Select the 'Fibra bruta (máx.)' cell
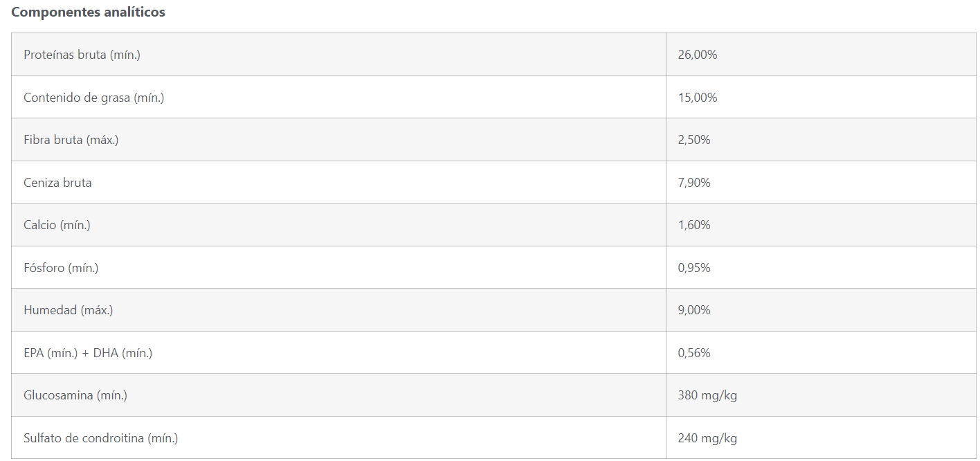 (x=71, y=140)
